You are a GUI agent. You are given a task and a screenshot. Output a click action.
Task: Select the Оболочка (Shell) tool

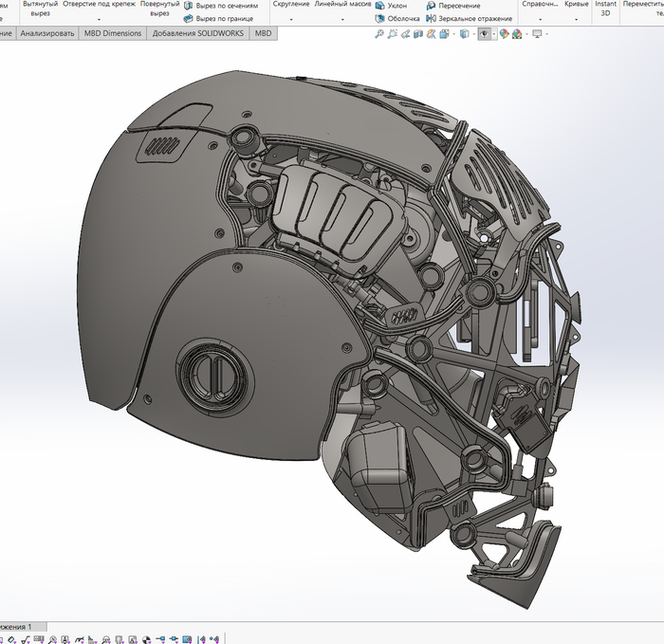[x=397, y=18]
